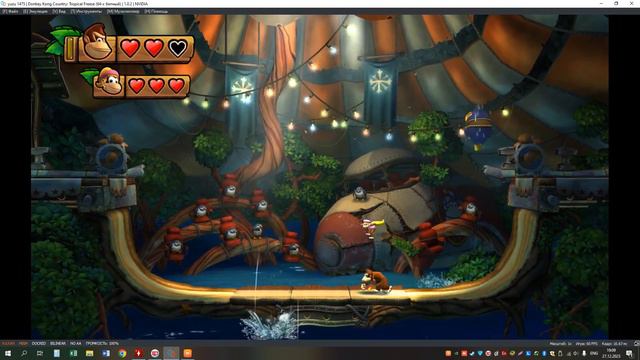Click the Bluetooth icon in the system tray
Screen dimensions: 640x360
point(544,353)
